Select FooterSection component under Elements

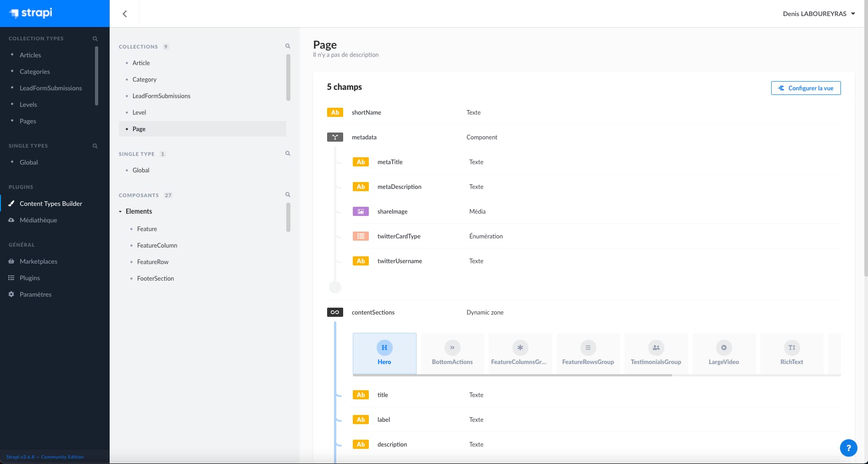coord(156,278)
